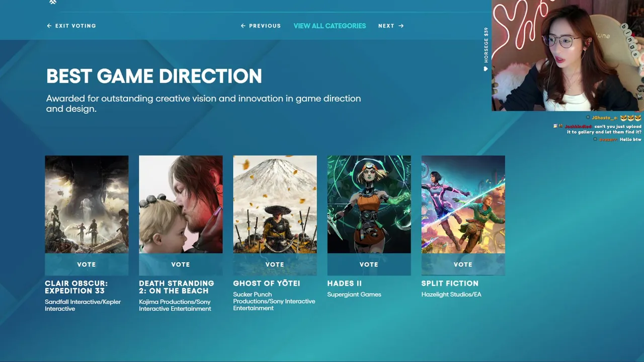Click Kojima Productions/Sony Interactive Entertainment text
Screen dimensions: 644x362
[175, 305]
